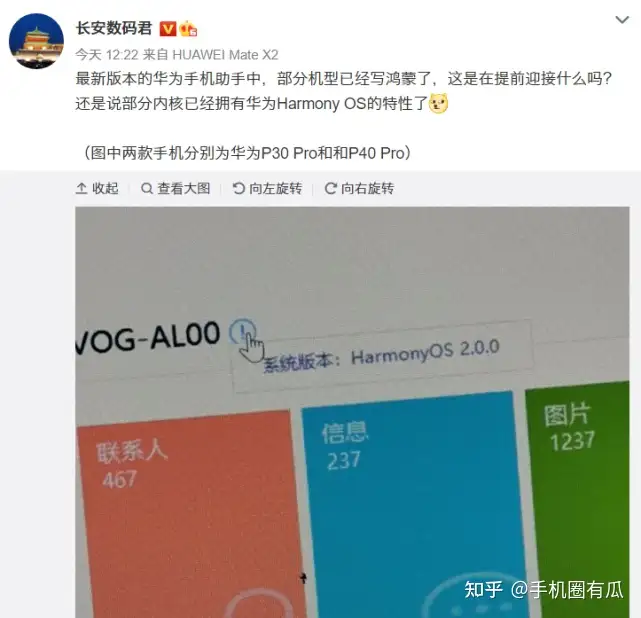Rotate the image right with 向右旋转
The image size is (641, 618).
tap(359, 188)
